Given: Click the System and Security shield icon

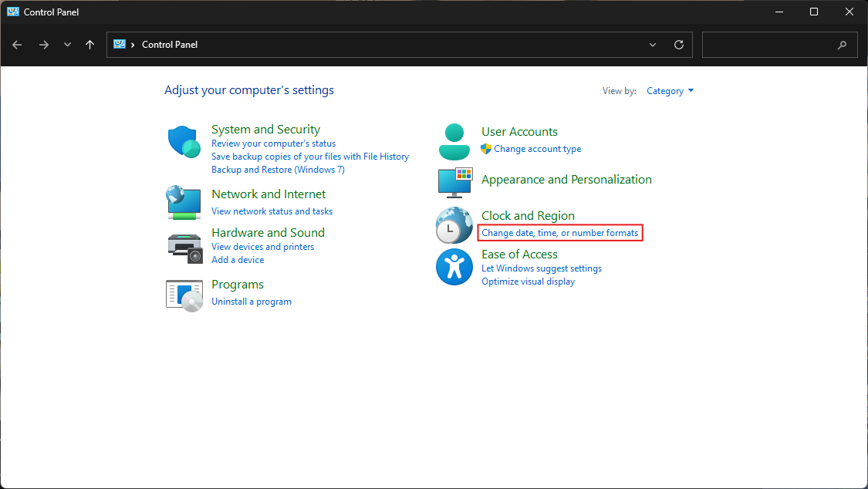Looking at the screenshot, I should pos(184,142).
